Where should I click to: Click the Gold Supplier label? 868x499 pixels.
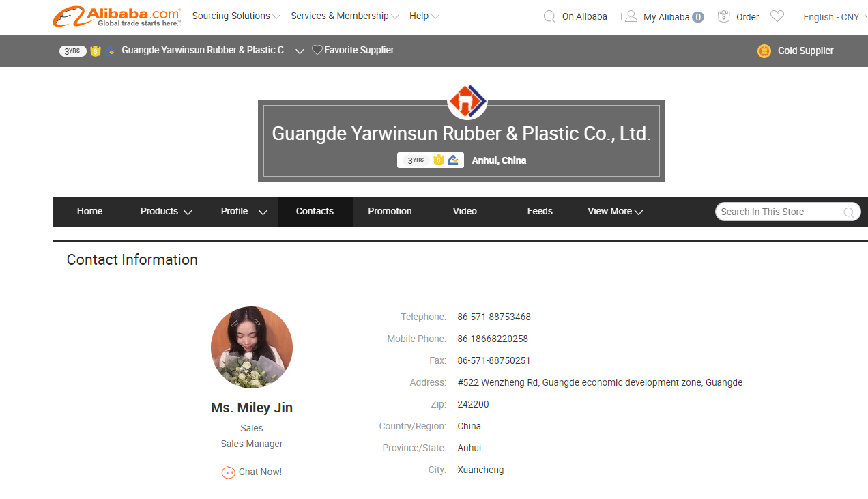(805, 51)
